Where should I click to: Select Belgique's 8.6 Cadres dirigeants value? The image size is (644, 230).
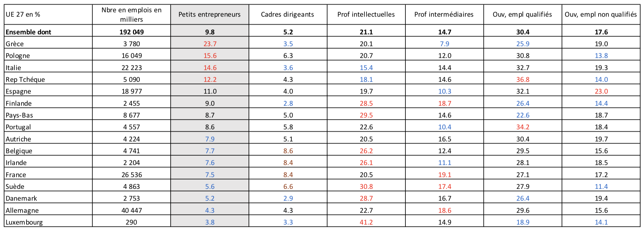pos(288,151)
